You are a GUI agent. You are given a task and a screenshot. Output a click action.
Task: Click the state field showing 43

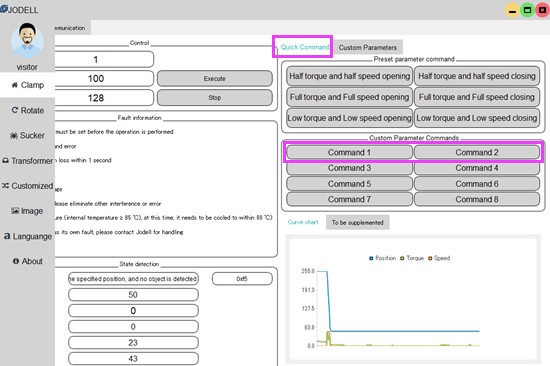tap(133, 359)
